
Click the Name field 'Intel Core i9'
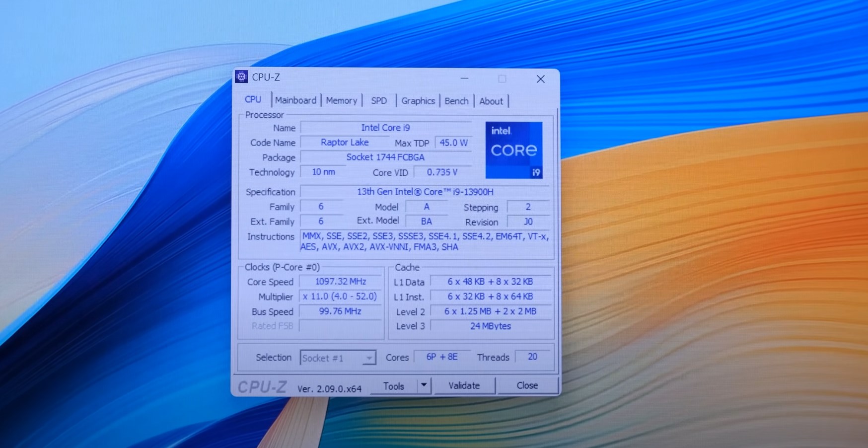pyautogui.click(x=386, y=128)
